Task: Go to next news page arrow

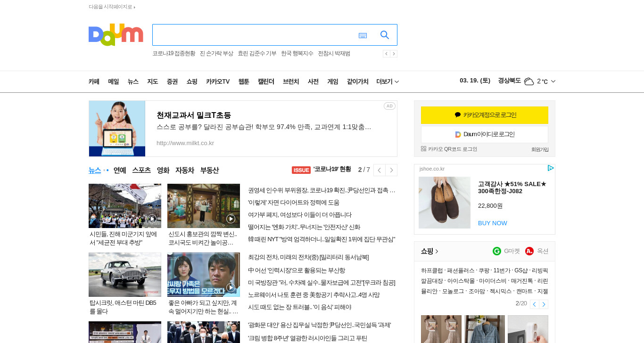Action: pos(391,170)
